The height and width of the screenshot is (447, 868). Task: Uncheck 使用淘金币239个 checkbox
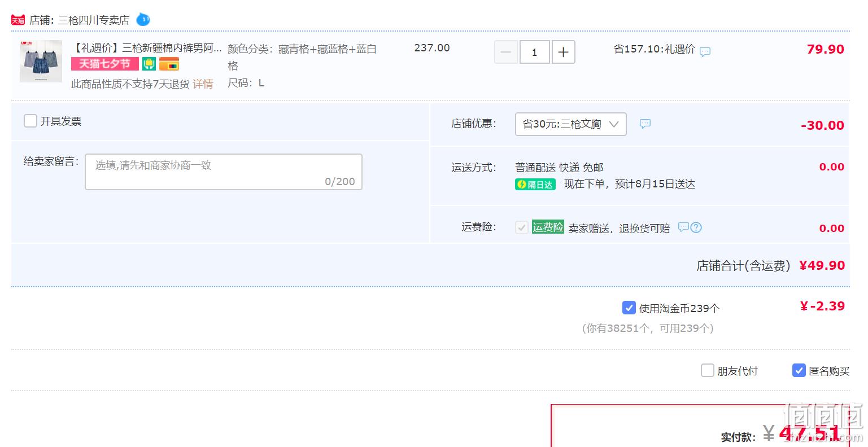629,308
